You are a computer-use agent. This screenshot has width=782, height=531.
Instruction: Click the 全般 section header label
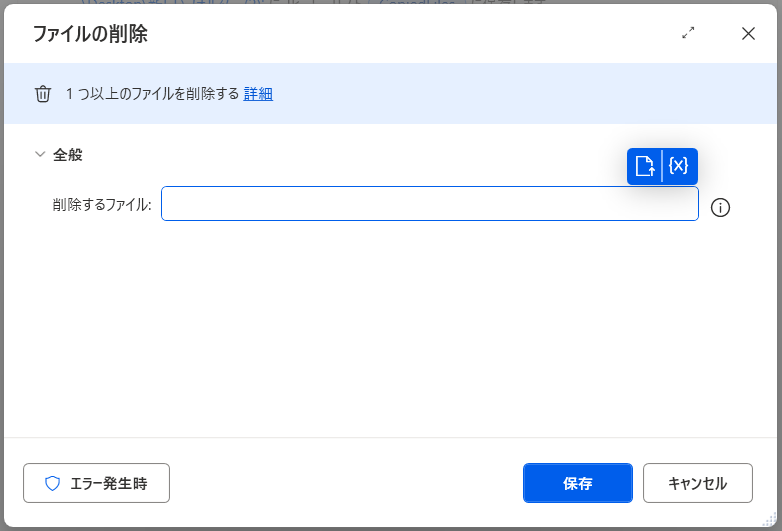[x=68, y=155]
